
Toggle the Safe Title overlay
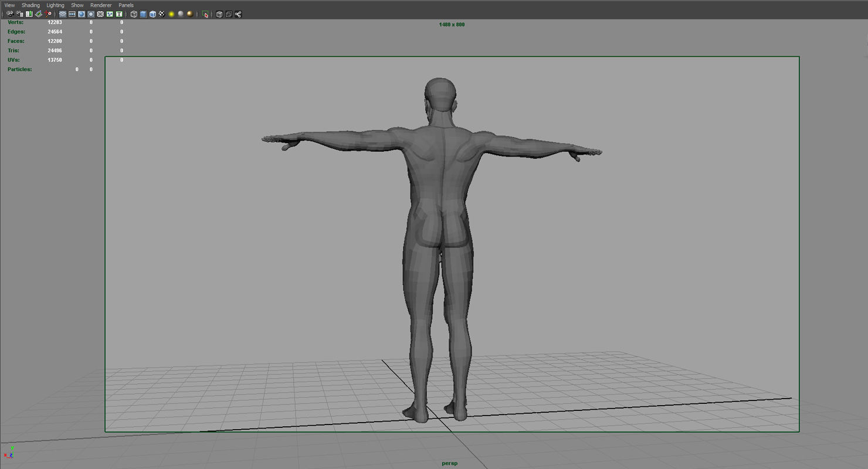coord(119,14)
